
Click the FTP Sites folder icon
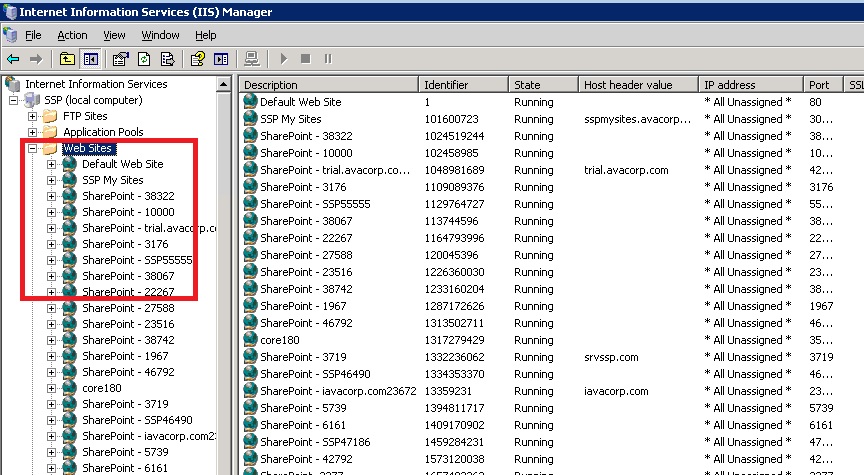tap(51, 116)
